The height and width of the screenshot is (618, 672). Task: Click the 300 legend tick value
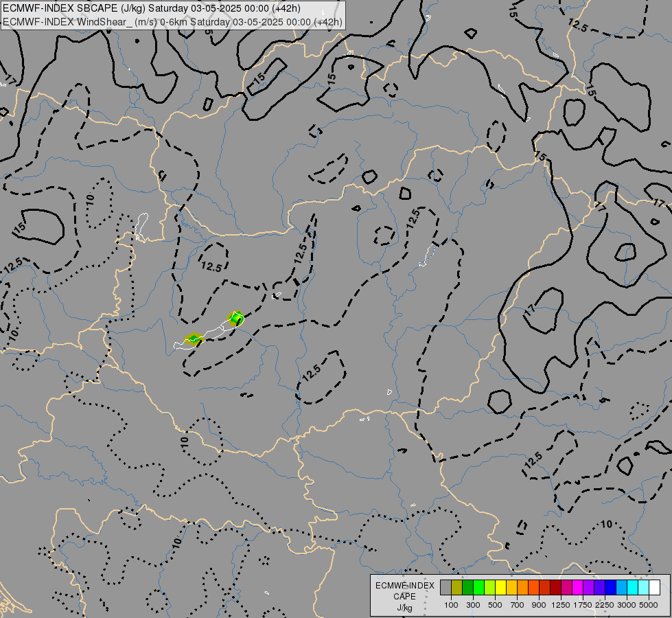coord(473,605)
